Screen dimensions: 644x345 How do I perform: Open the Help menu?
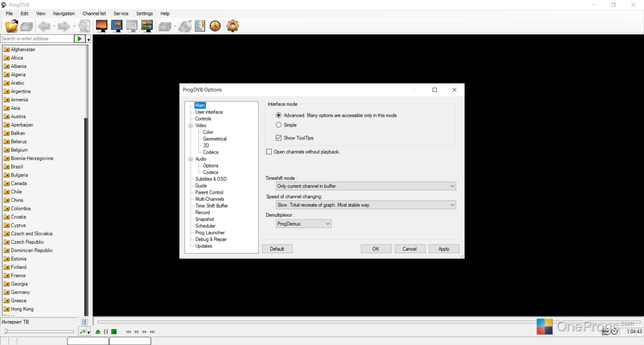tap(165, 13)
